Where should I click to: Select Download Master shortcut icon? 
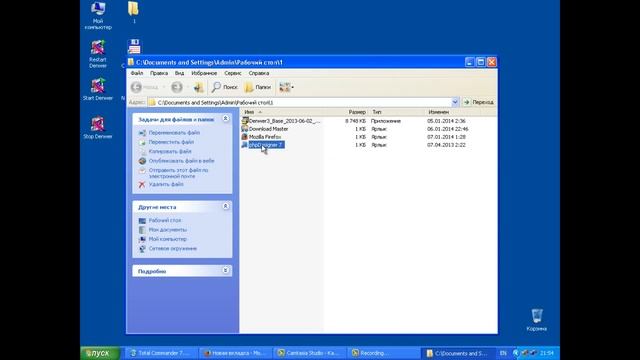pos(245,129)
